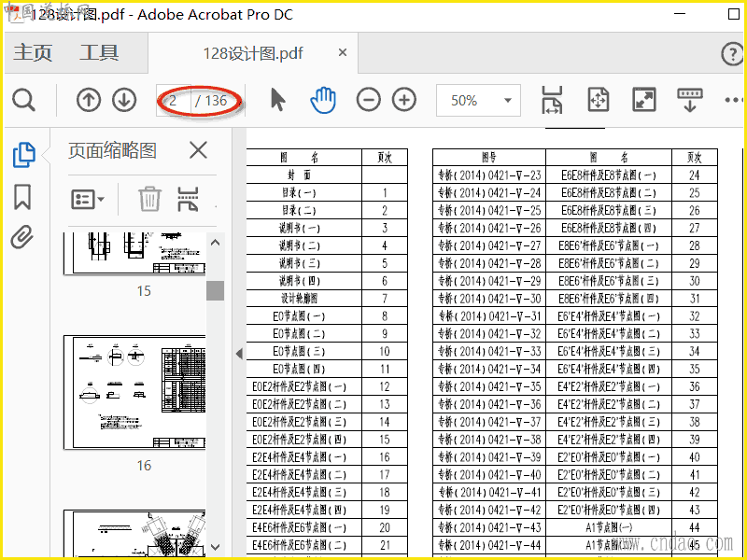Image resolution: width=747 pixels, height=560 pixels.
Task: Open more tools ellipsis menu
Action: (x=734, y=100)
